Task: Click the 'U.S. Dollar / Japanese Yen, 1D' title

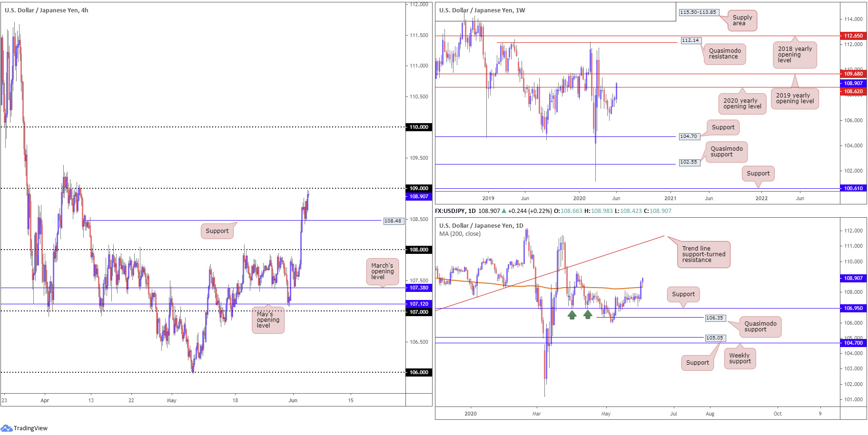Action: tap(481, 225)
